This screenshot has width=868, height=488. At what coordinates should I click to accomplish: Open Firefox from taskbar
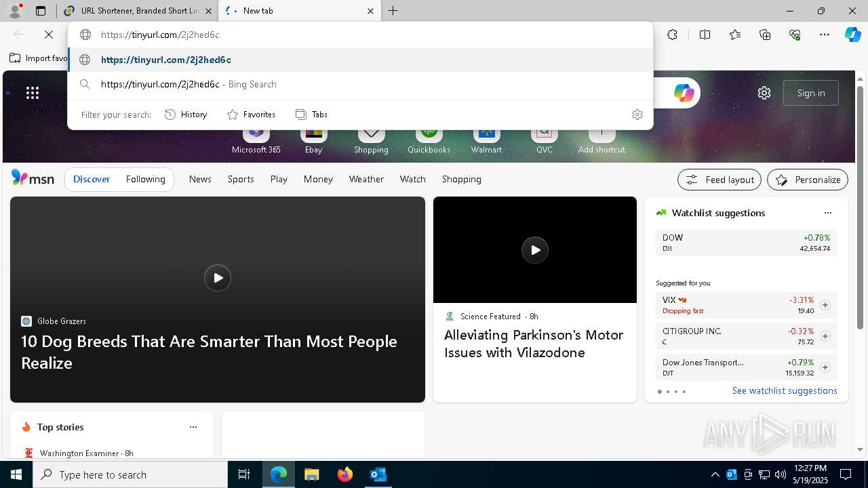[x=345, y=474]
